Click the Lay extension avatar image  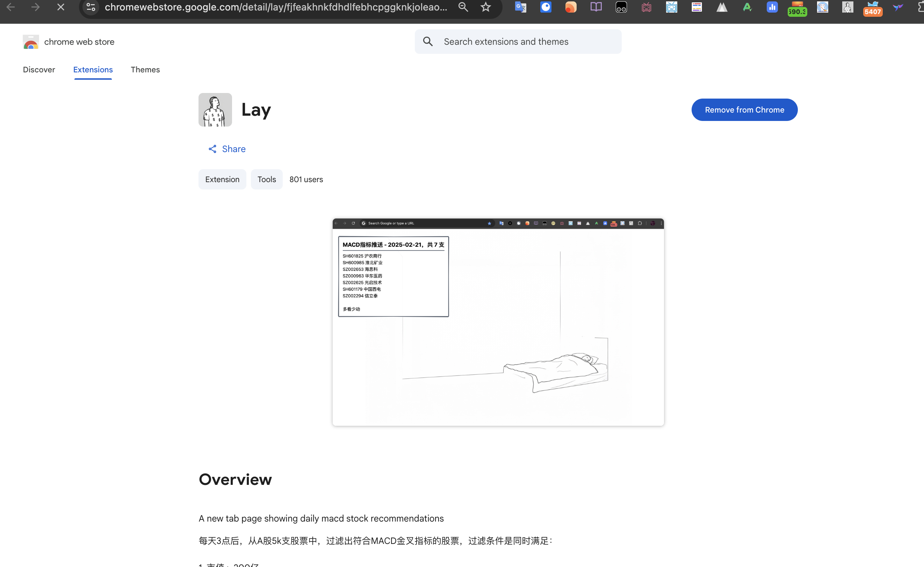[x=215, y=110]
